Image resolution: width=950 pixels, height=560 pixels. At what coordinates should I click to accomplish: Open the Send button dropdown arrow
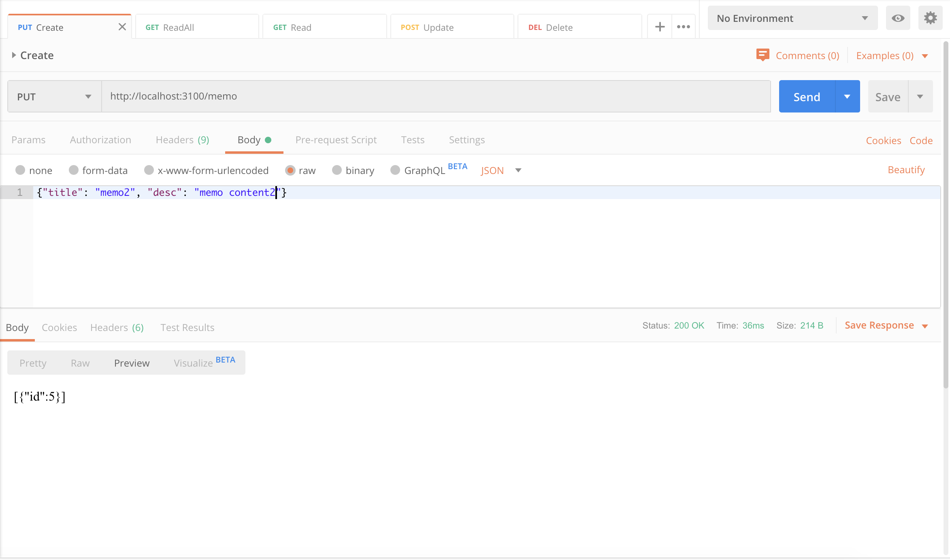point(848,97)
